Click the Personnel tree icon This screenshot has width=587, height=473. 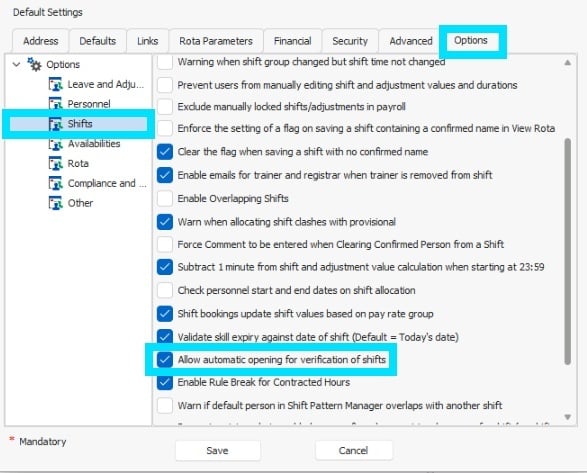pyautogui.click(x=55, y=104)
